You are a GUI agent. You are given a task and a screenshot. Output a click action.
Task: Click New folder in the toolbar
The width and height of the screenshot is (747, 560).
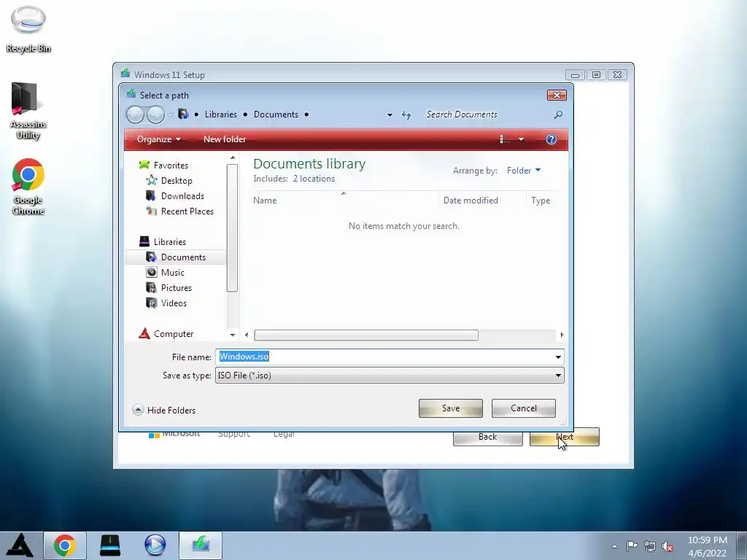[x=225, y=139]
